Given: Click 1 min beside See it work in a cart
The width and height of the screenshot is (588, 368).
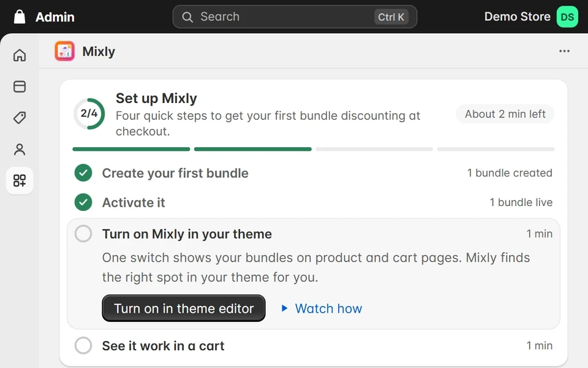Looking at the screenshot, I should (x=539, y=345).
